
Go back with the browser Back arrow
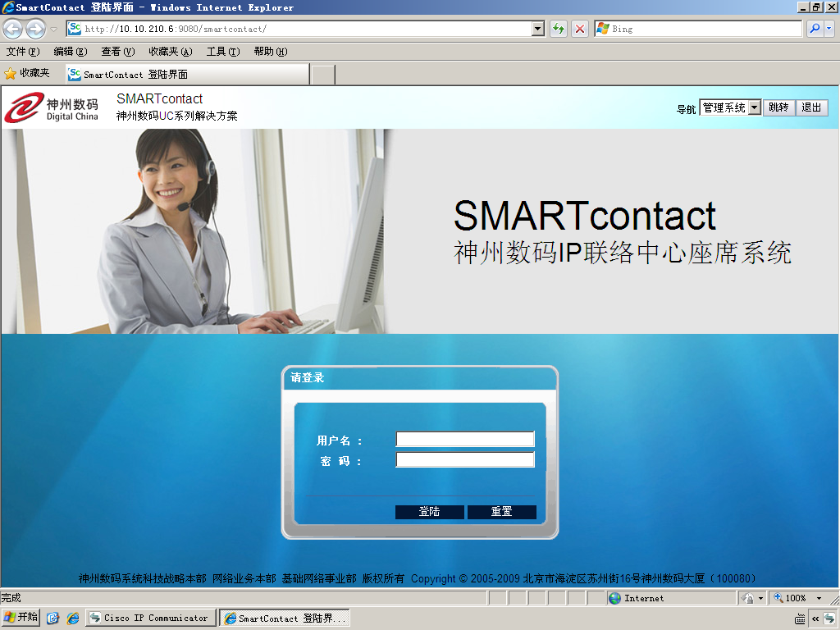coord(12,29)
